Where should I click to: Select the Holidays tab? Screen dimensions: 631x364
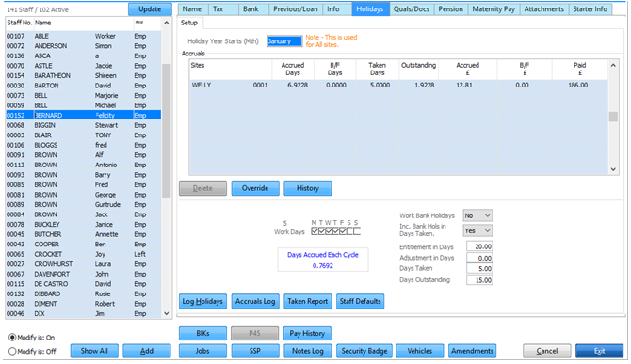370,8
